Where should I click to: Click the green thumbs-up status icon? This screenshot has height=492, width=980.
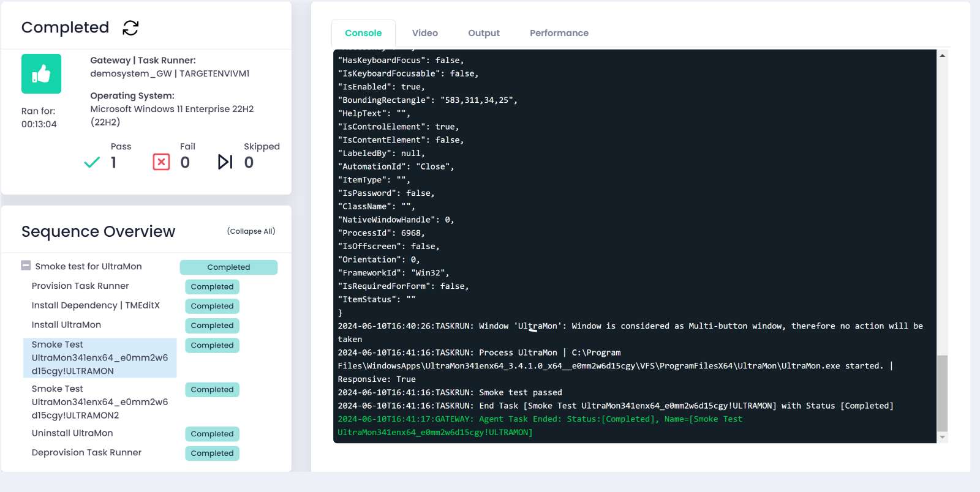(41, 74)
